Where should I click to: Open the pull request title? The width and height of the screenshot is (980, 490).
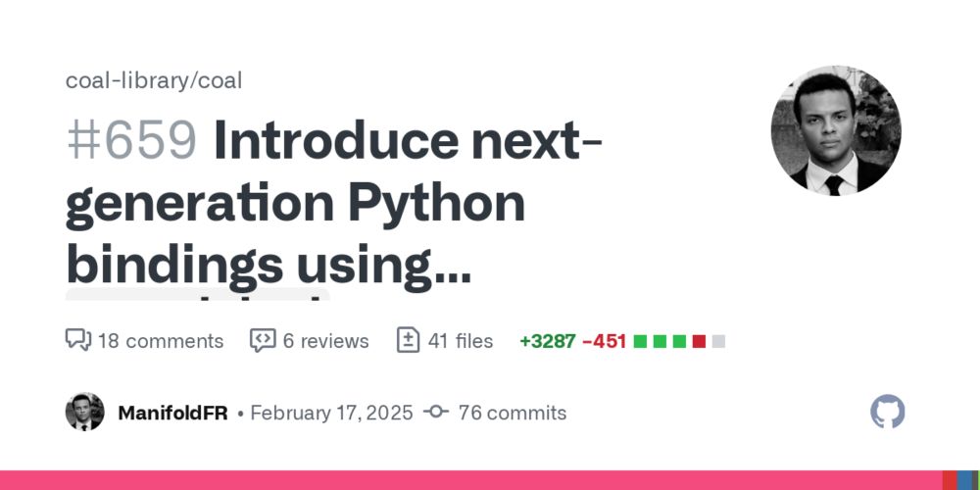333,204
